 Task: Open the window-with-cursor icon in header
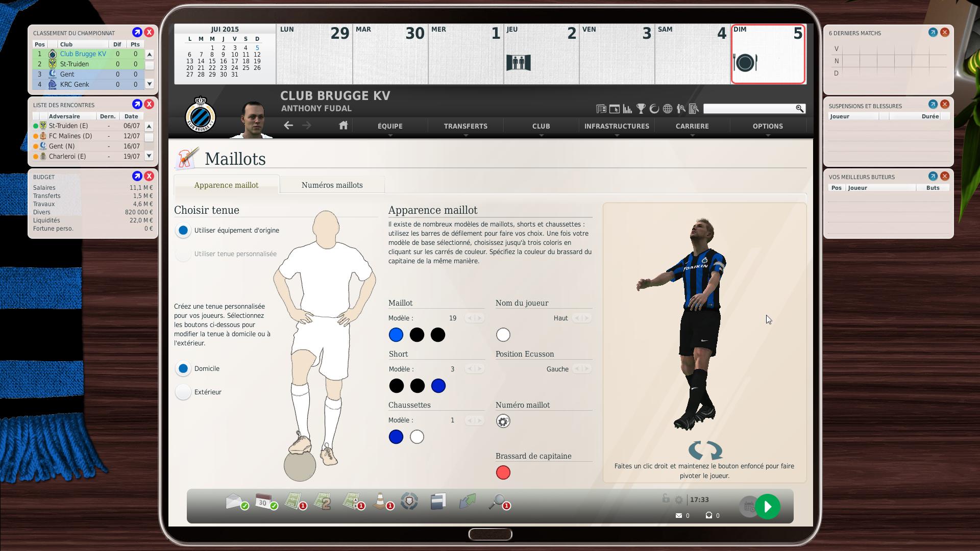(x=615, y=109)
